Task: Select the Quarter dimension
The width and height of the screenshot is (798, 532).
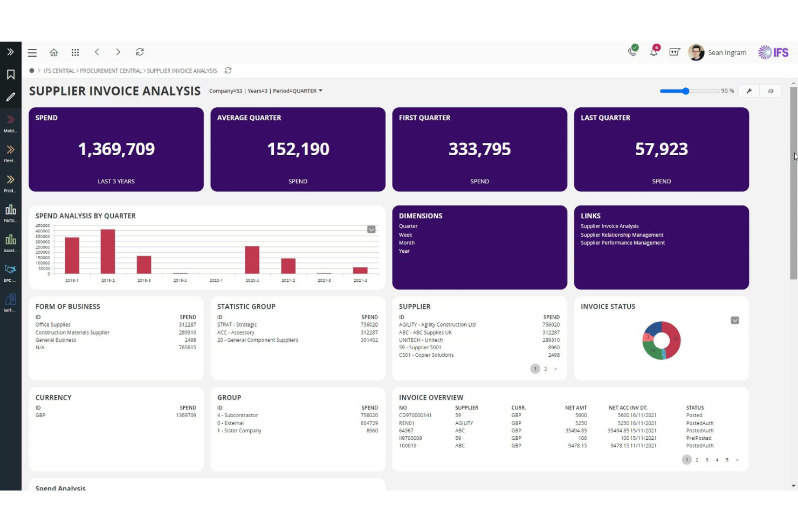Action: point(408,226)
